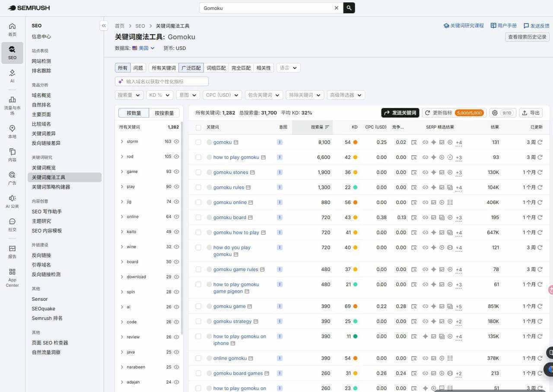This screenshot has height=392, width=553.
Task: Click SEO breadcrumb link
Action: pos(140,26)
